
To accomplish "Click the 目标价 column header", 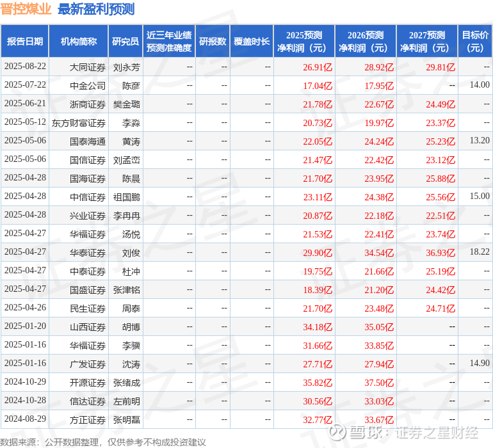I will [x=475, y=42].
